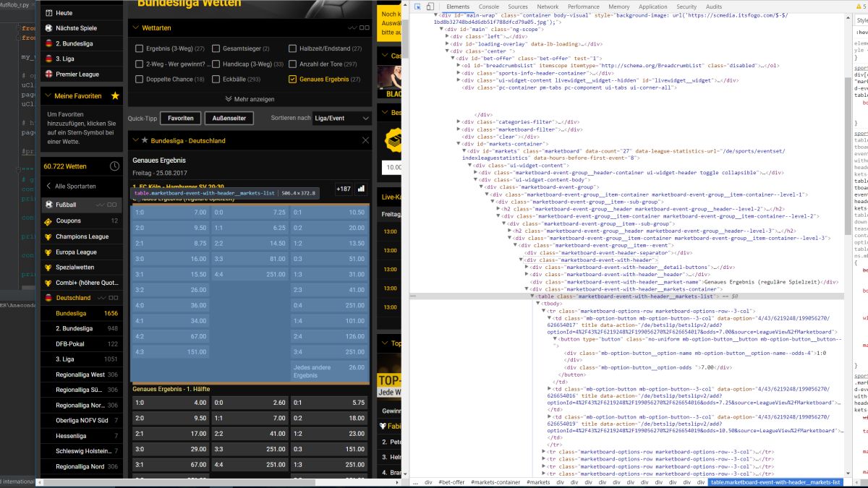The width and height of the screenshot is (868, 488).
Task: Click the German flag icon beside 2. Bundesliga
Action: coord(48,43)
